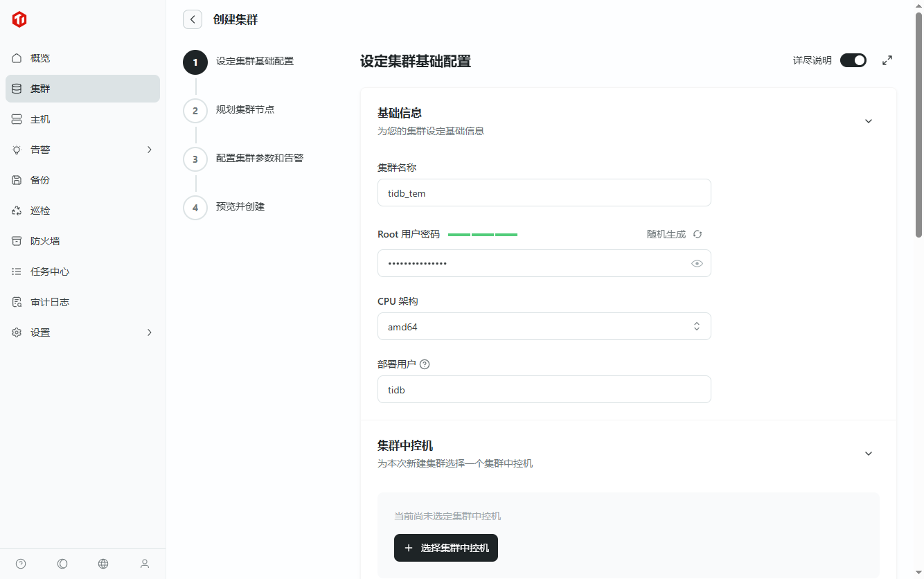924x579 pixels.
Task: Collapse the 集群中控机 section
Action: [869, 454]
